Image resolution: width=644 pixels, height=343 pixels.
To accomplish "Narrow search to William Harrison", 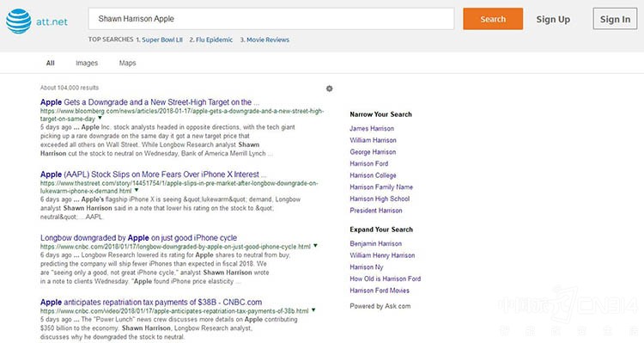I will [373, 140].
